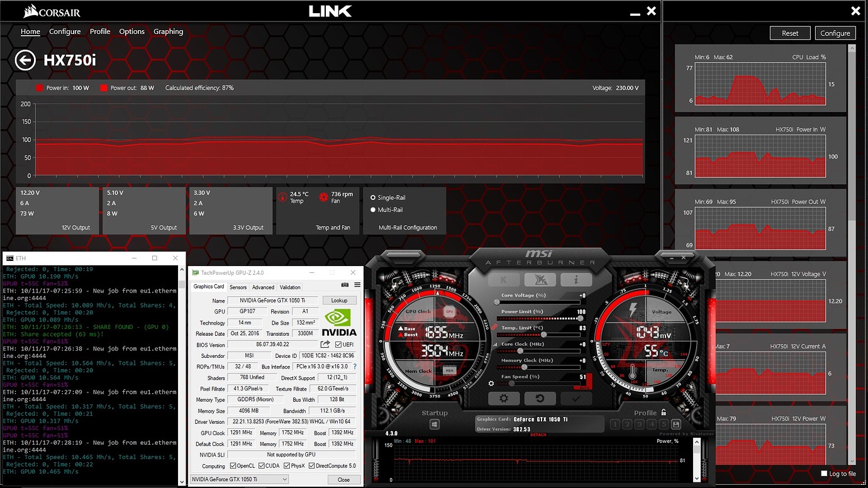868x488 pixels.
Task: Click Configure button in graph panel
Action: 835,33
